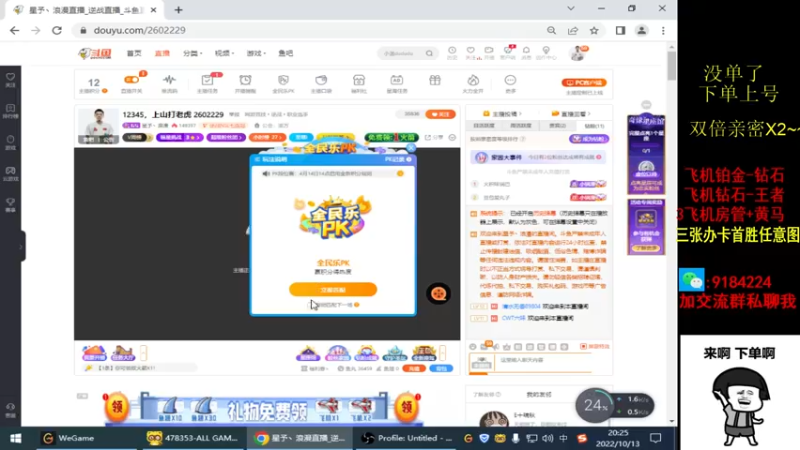Viewport: 800px width, 450px height.
Task: Go to 首页 in navigation
Action: coord(134,53)
